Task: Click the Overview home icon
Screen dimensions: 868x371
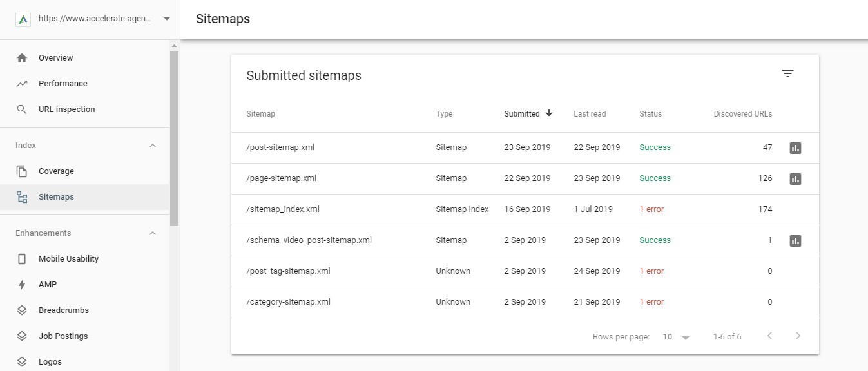Action: (22, 58)
